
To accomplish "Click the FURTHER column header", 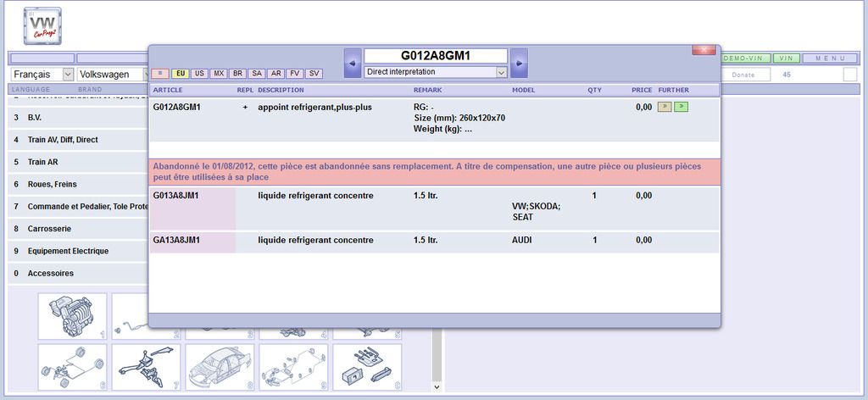I will pos(674,90).
